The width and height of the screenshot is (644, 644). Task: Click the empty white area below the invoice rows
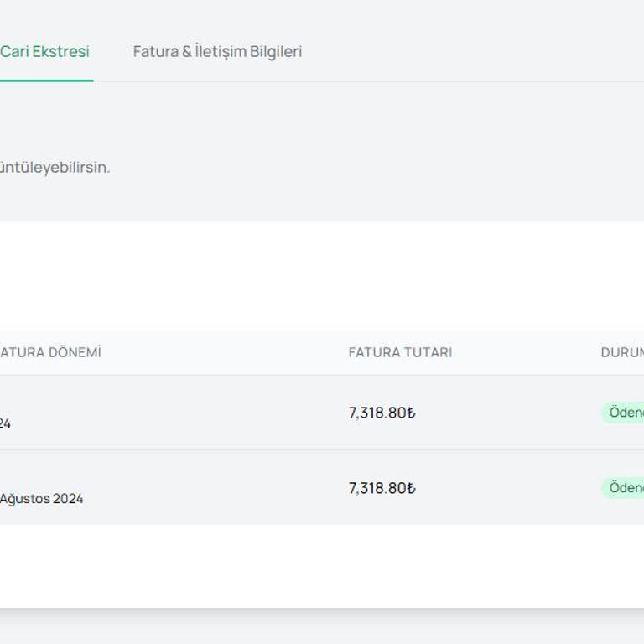pos(319,566)
